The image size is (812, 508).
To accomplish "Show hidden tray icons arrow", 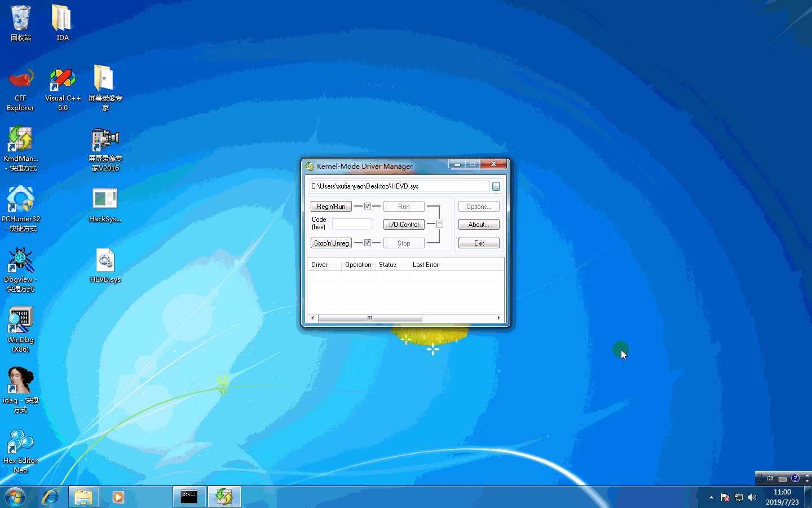I will pos(711,497).
